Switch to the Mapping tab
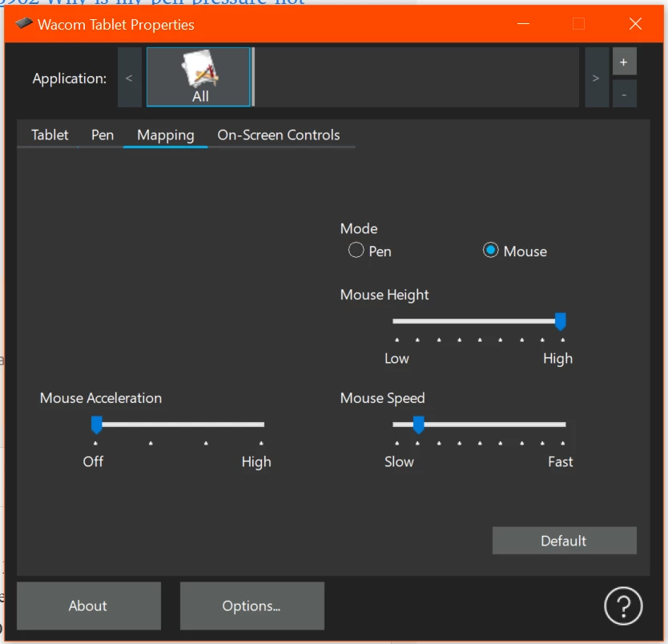Image resolution: width=668 pixels, height=644 pixels. 166,135
